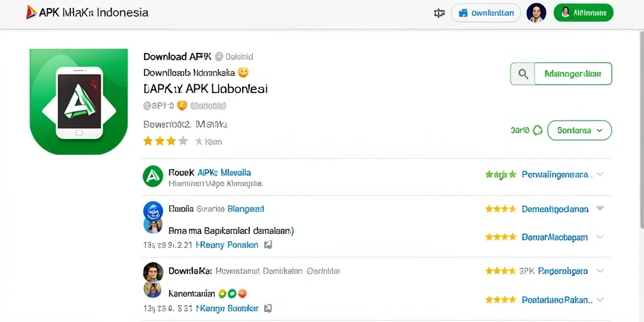Click the green-outlined search field button
This screenshot has width=644, height=322.
click(x=573, y=74)
